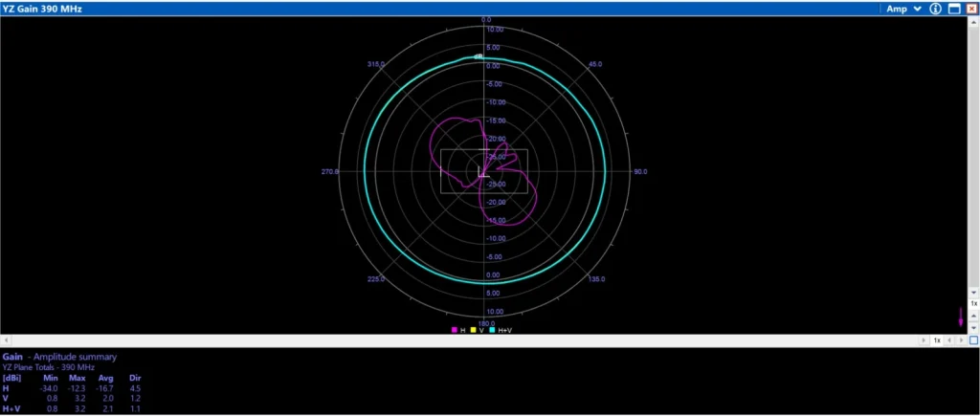Click the square reset zoom button at bottom right

[x=973, y=340]
